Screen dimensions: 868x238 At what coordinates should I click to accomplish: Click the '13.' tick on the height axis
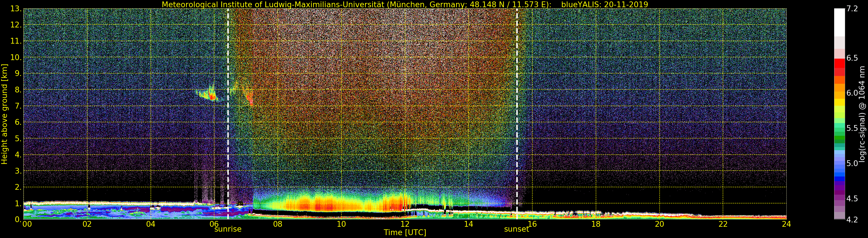(x=16, y=9)
